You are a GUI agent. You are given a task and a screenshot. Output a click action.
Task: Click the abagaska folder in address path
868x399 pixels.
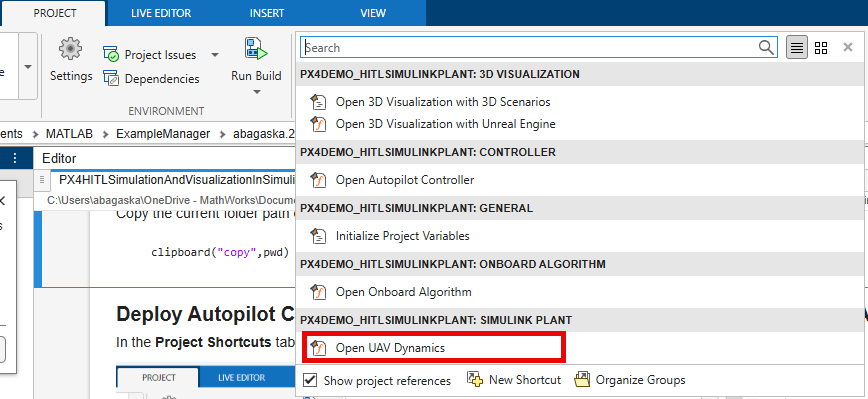pyautogui.click(x=264, y=134)
